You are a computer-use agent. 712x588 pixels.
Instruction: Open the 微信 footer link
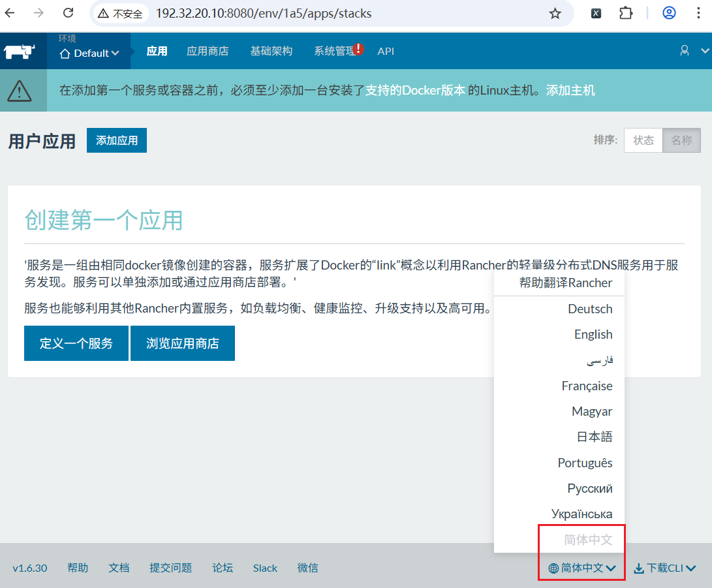tap(307, 568)
